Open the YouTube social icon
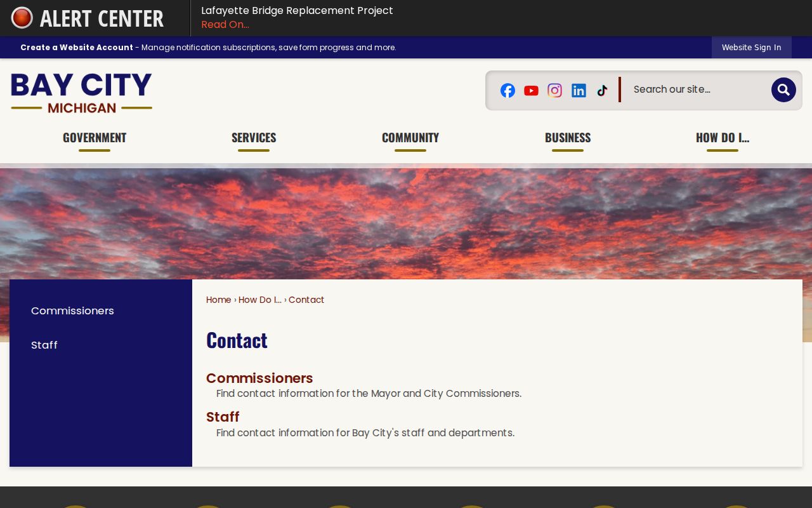The image size is (812, 508). point(531,90)
